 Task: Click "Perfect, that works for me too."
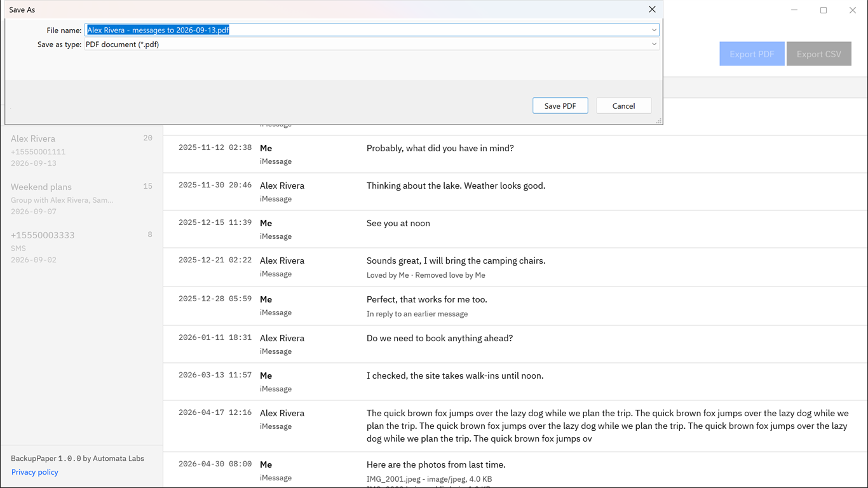(427, 299)
